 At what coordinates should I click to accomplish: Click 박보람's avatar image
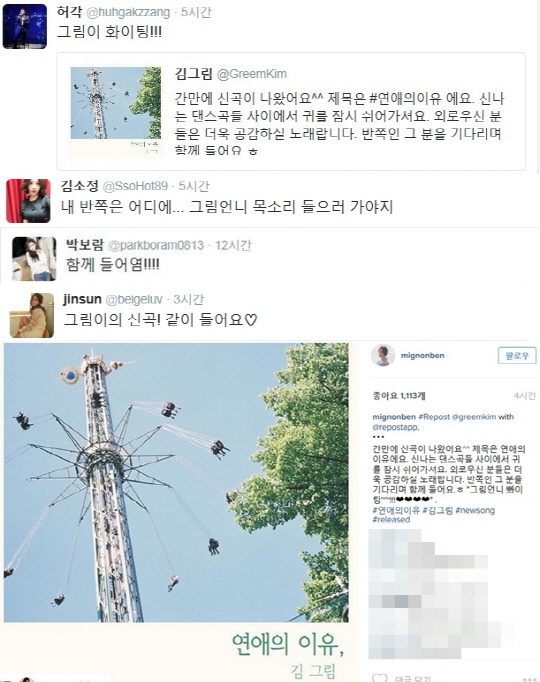pyautogui.click(x=34, y=258)
